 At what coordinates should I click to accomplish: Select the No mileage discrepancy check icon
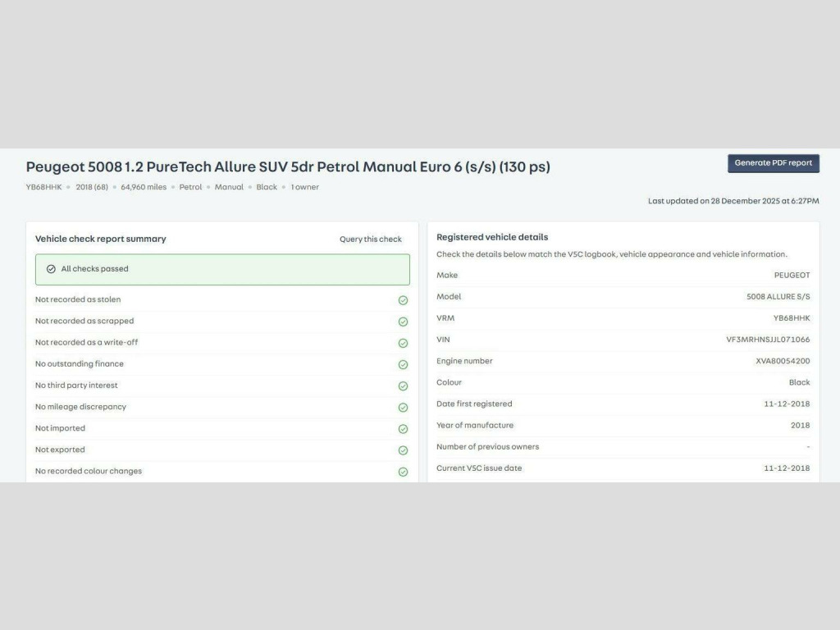(x=403, y=408)
